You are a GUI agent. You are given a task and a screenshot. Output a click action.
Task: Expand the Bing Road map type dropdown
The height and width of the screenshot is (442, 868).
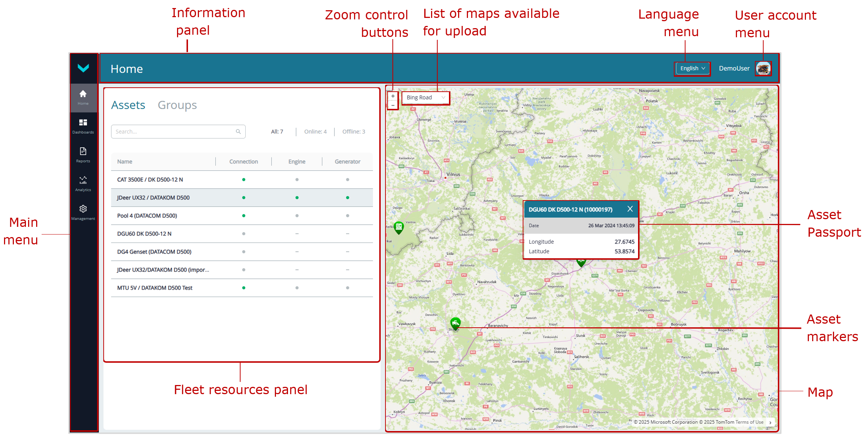tap(426, 98)
